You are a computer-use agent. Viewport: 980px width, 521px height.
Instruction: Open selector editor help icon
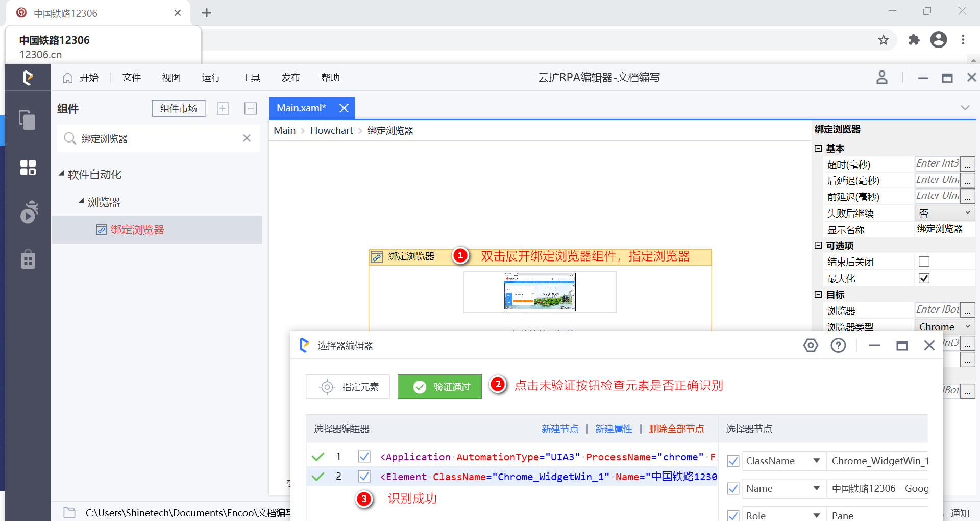tap(838, 346)
